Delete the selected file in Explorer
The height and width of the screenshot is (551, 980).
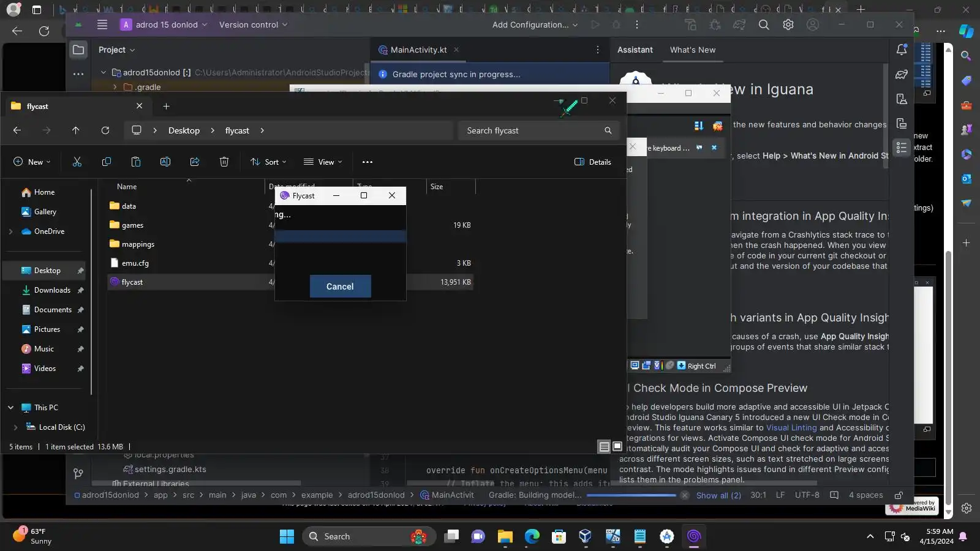tap(224, 162)
